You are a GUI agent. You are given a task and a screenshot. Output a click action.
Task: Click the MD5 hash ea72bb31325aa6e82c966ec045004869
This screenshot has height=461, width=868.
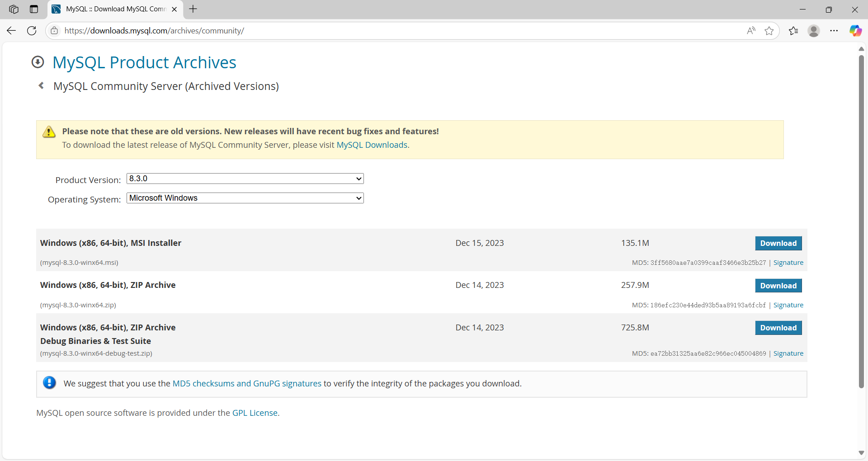(708, 353)
